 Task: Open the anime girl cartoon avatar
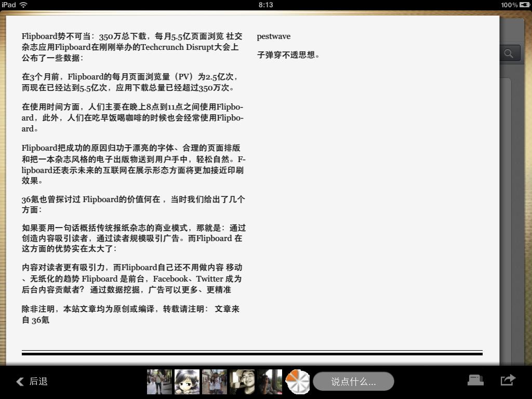[x=187, y=382]
